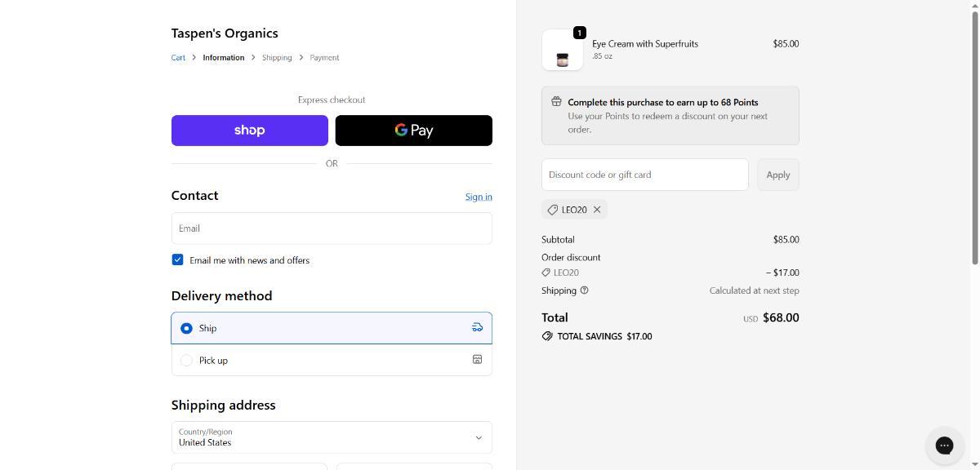Click the Payment breadcrumb step

(x=324, y=58)
